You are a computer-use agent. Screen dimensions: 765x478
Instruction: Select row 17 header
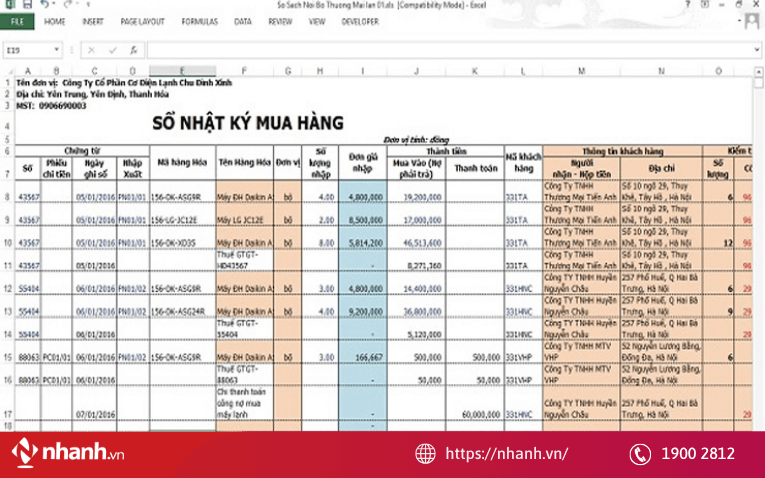(7, 403)
